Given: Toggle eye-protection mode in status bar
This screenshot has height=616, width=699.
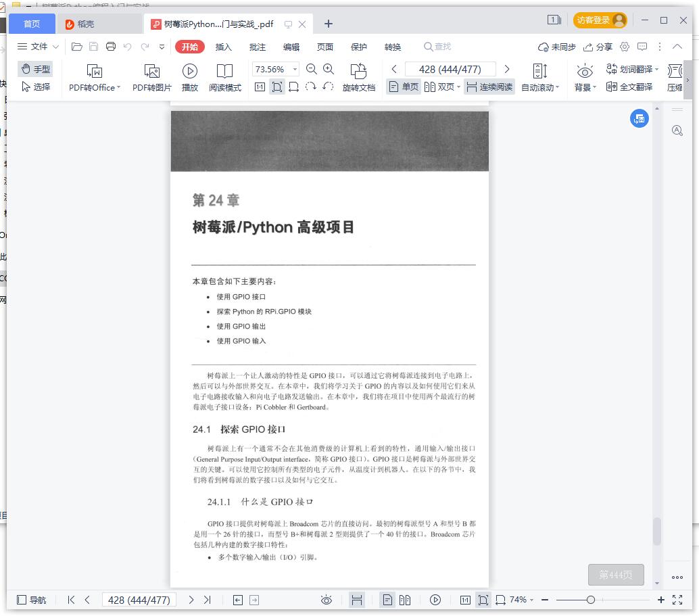Looking at the screenshot, I should point(327,600).
